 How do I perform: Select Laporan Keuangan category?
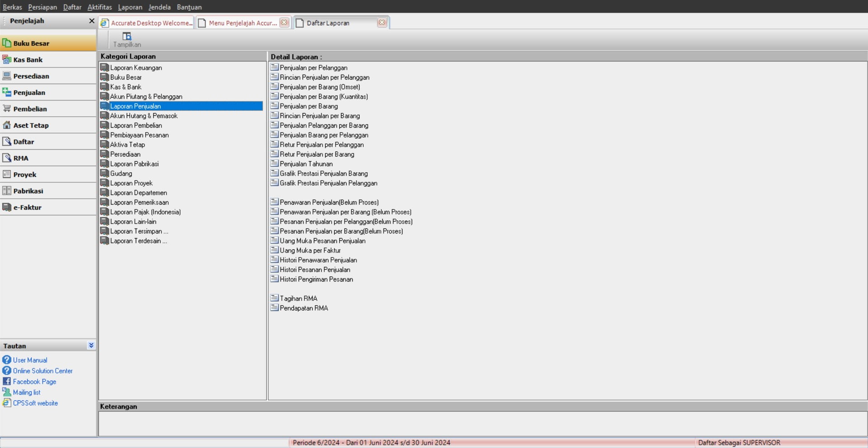136,68
